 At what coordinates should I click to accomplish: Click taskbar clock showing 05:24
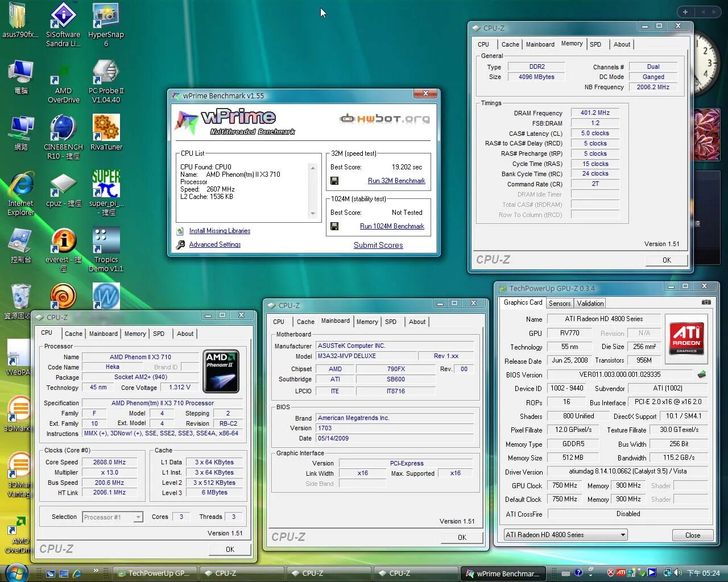point(704,573)
